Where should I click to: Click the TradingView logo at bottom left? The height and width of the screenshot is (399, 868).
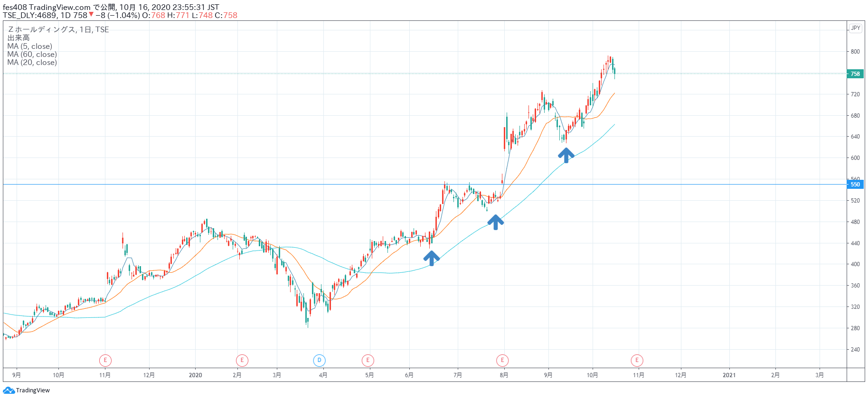point(27,390)
